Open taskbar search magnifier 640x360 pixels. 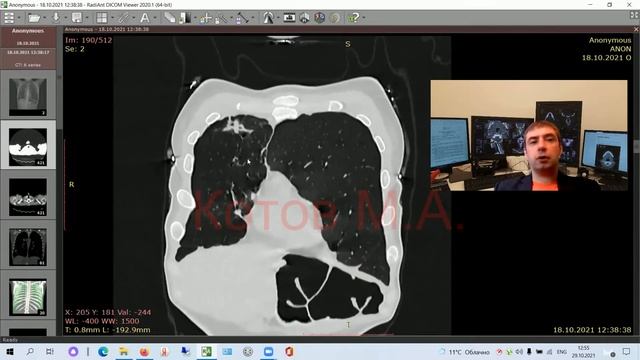pyautogui.click(x=30, y=351)
